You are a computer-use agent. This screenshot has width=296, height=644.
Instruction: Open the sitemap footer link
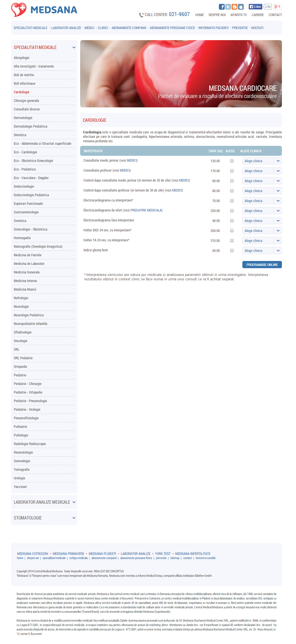point(175,558)
